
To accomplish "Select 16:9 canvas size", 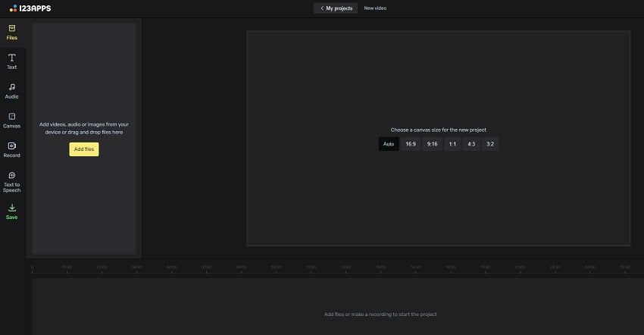I will coord(411,144).
